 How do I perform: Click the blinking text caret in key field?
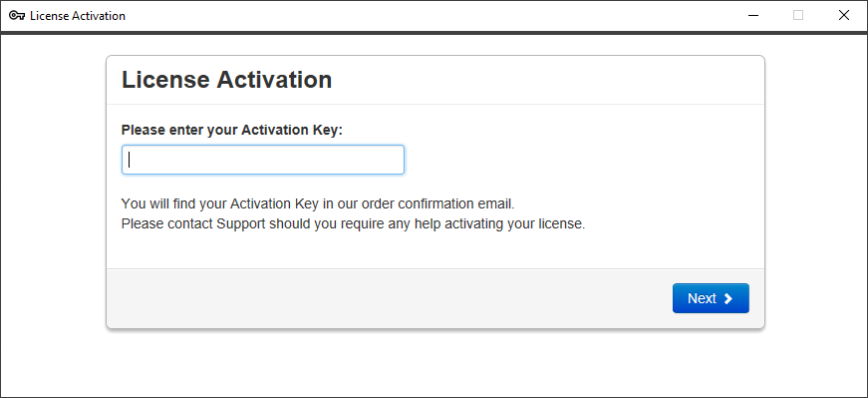(x=129, y=160)
